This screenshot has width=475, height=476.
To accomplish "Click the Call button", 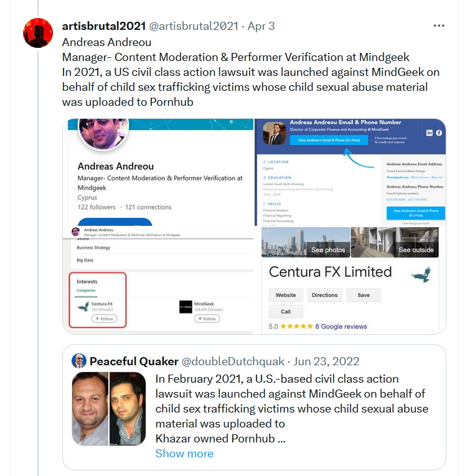I will 286,312.
